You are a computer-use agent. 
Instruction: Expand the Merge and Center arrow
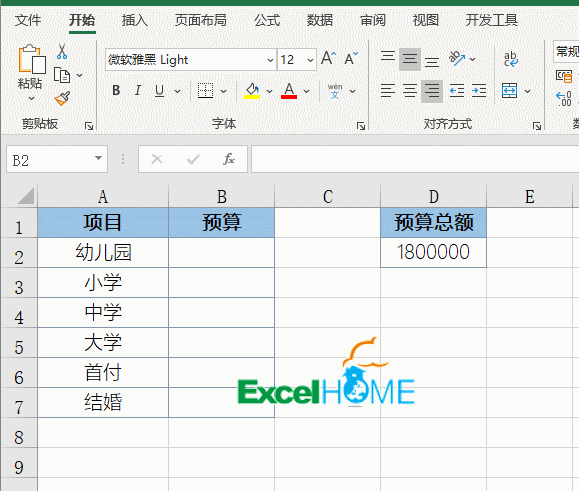[528, 91]
